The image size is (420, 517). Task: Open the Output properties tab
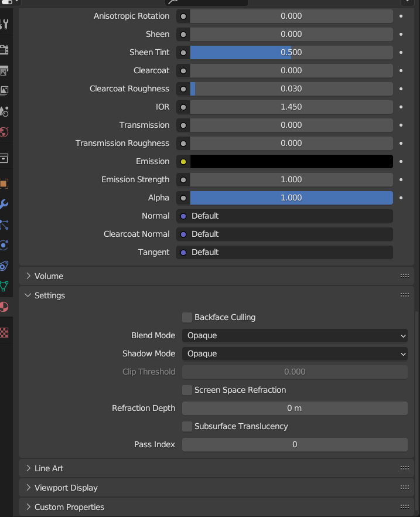pyautogui.click(x=4, y=70)
